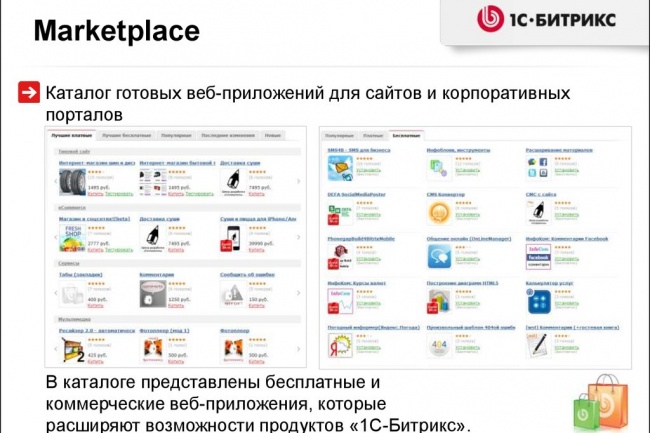Open the social sharing icons app
The image size is (650, 433).
pos(538,167)
